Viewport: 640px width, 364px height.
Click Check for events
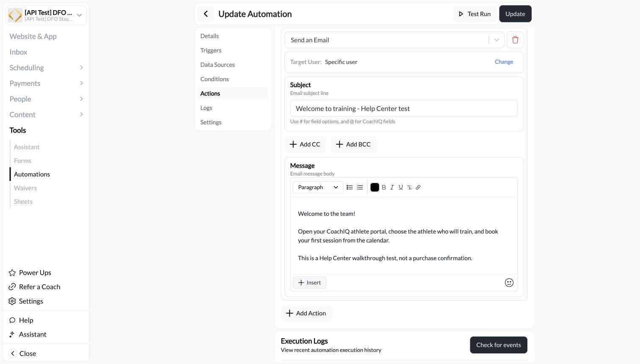pyautogui.click(x=499, y=345)
